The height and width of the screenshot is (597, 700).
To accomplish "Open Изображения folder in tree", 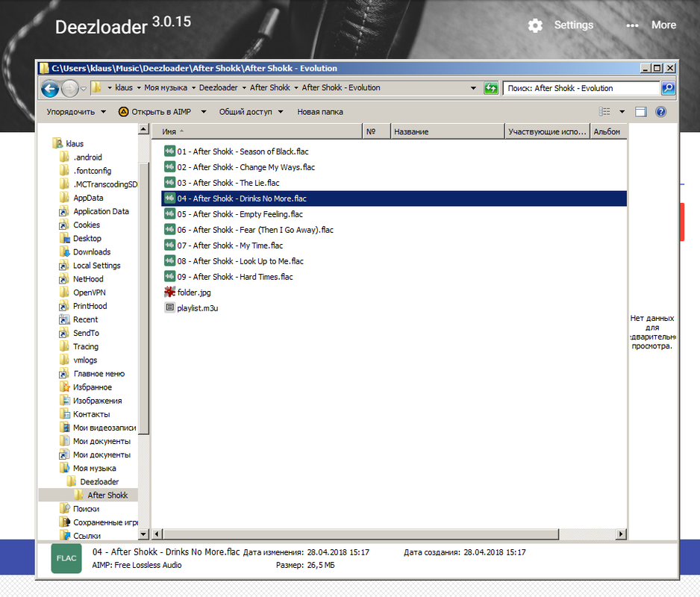I will point(90,401).
